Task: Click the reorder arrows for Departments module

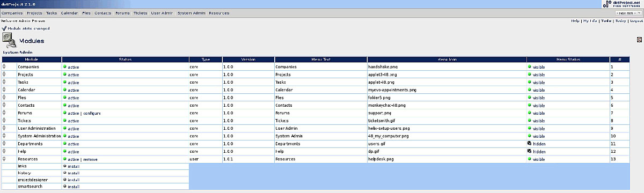Action: (4, 144)
